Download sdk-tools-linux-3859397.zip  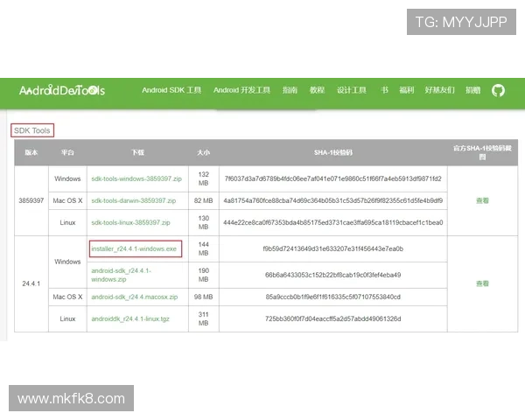pos(130,223)
